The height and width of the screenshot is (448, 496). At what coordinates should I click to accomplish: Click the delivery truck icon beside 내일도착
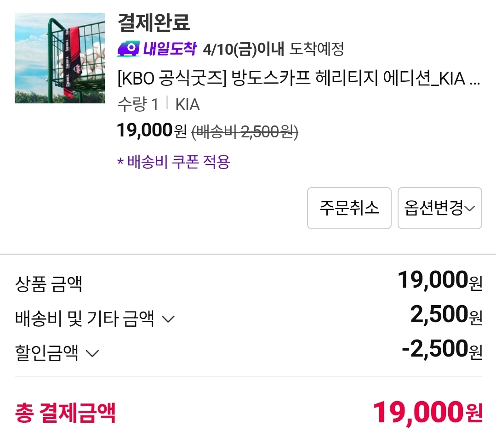[x=128, y=49]
